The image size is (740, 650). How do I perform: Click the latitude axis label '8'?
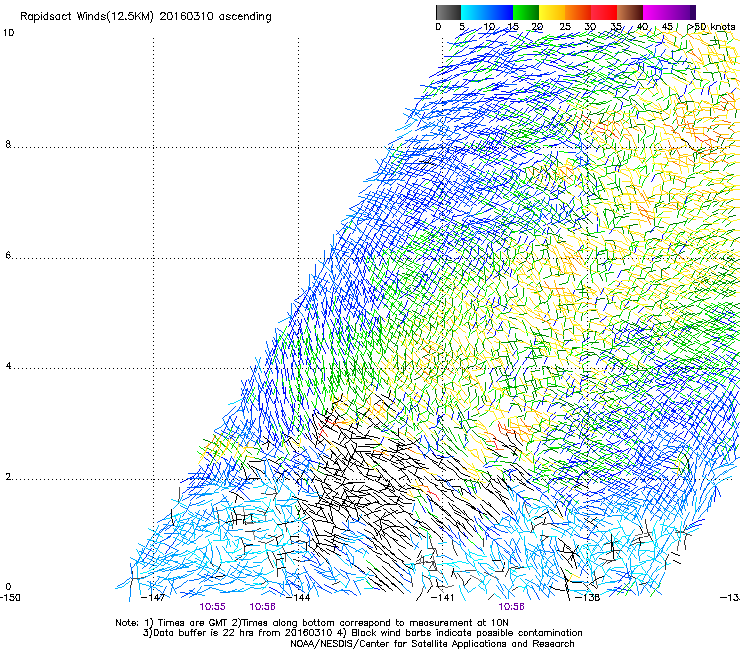(x=8, y=144)
